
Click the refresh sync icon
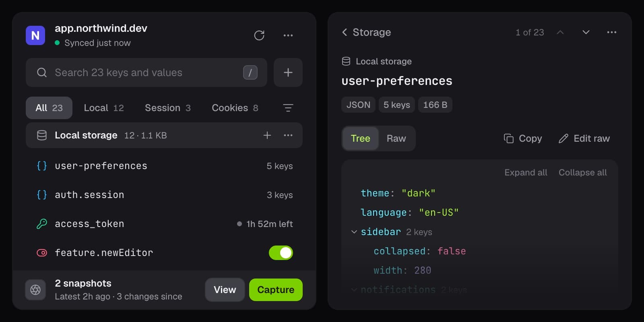pos(259,35)
